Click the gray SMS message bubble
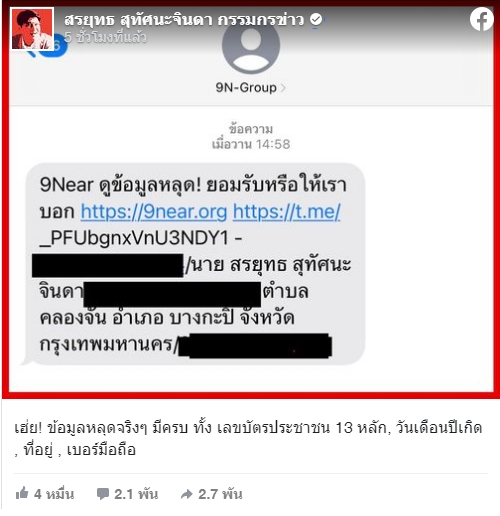The image size is (500, 516). tap(195, 264)
